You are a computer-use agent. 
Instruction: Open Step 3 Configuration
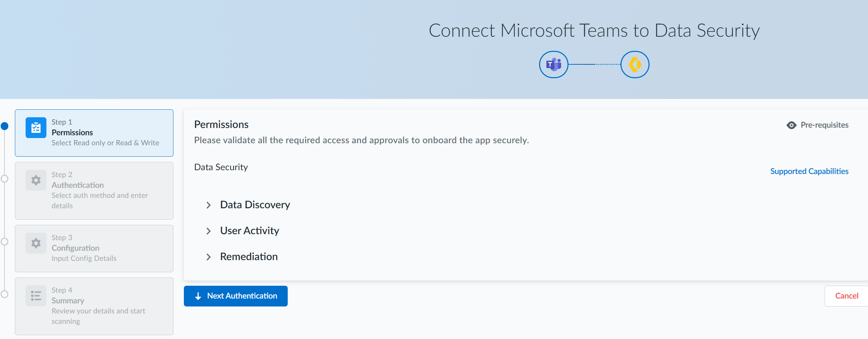94,248
